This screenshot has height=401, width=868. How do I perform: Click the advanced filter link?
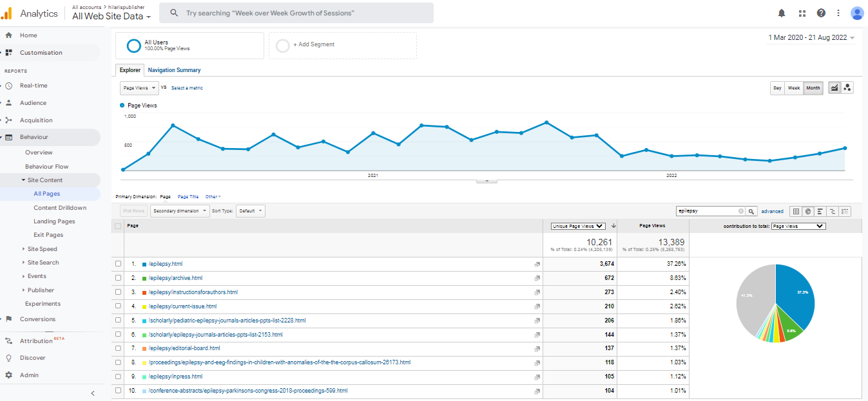click(x=772, y=211)
